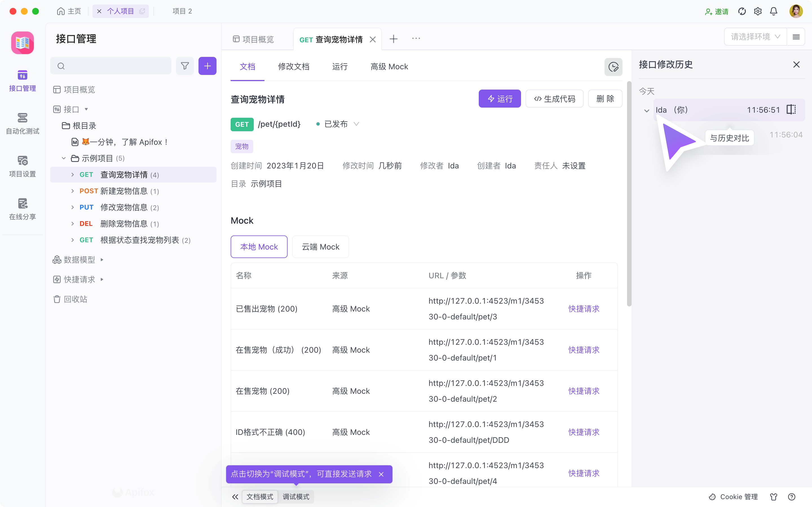Click the compare version icon on Ida's history entry

click(791, 109)
